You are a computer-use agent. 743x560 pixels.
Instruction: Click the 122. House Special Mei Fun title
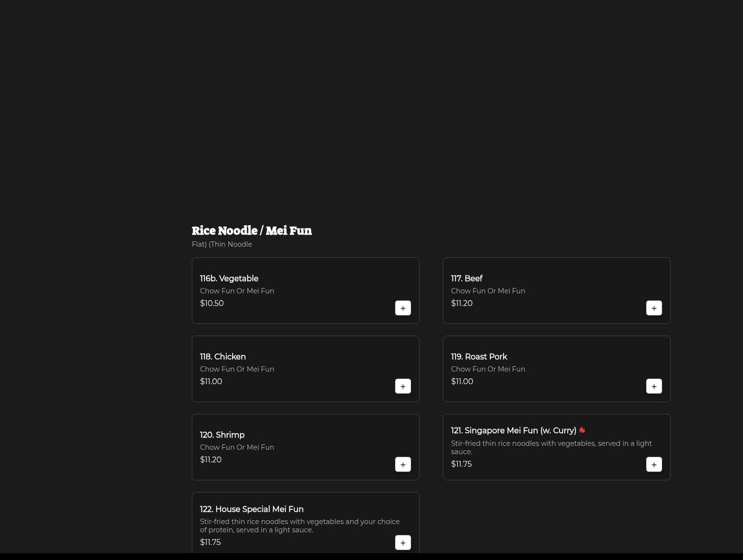252,509
